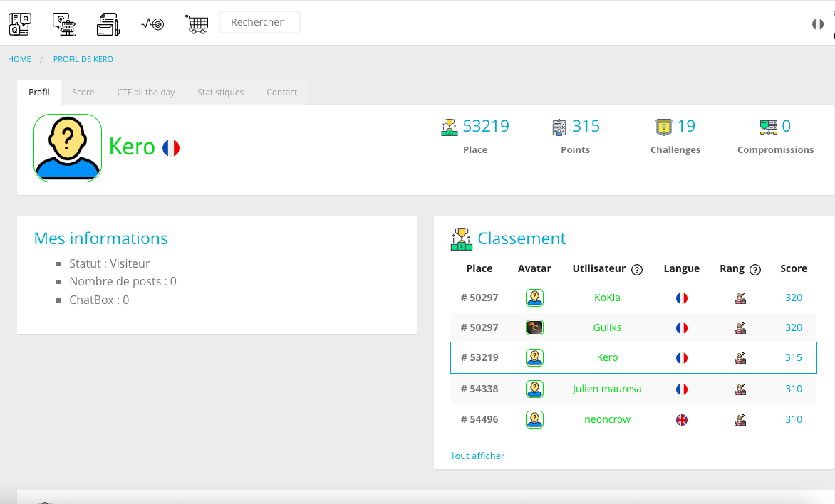835x504 pixels.
Task: Click the rank icon in neoncrow's row
Action: (x=740, y=420)
